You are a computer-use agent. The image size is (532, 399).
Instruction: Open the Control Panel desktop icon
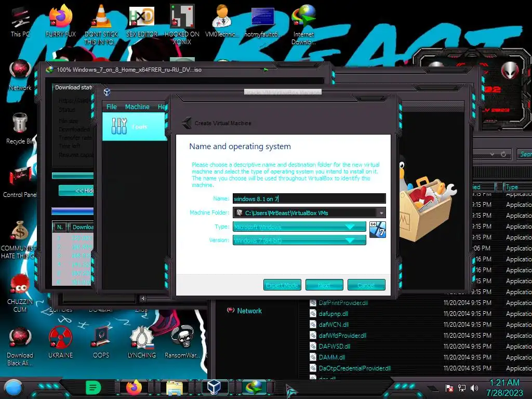coord(20,182)
